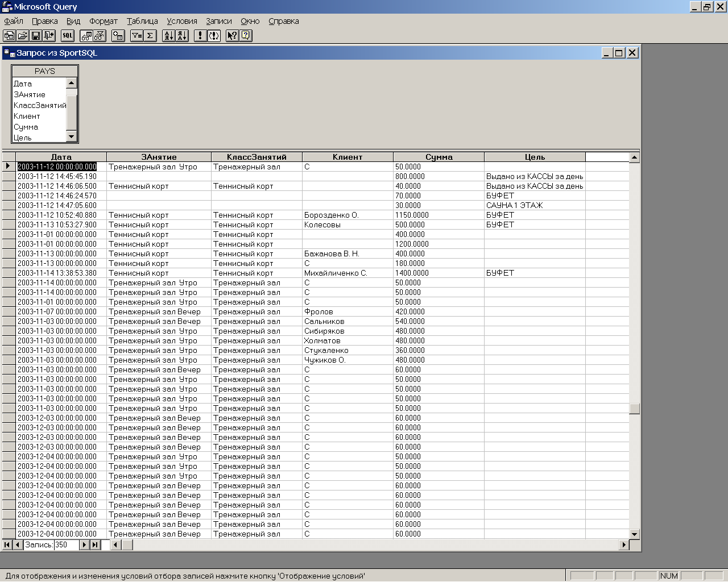
Task: Minimize the 'Запрос из SportSQL' child window
Action: point(607,53)
